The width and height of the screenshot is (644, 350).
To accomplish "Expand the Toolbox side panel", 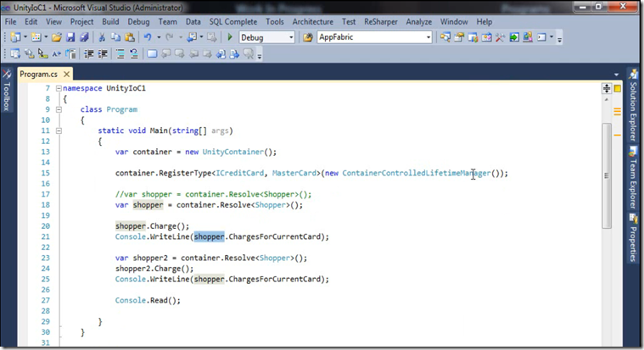I will 7,91.
